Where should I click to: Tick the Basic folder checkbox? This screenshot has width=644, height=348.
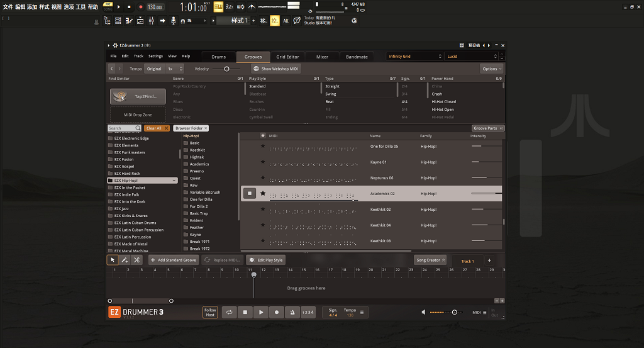[x=186, y=143]
